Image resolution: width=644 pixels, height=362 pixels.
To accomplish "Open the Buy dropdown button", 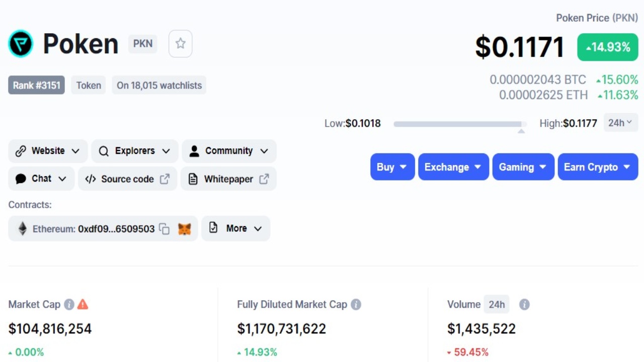I will click(x=392, y=167).
